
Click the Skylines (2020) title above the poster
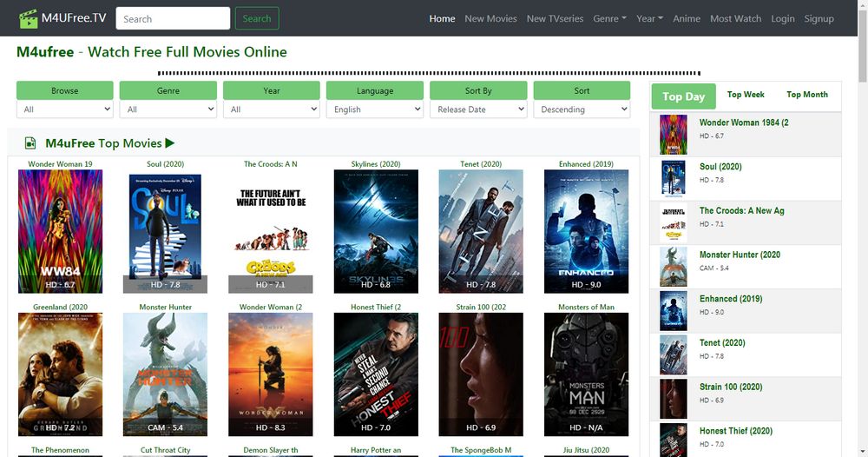click(376, 164)
